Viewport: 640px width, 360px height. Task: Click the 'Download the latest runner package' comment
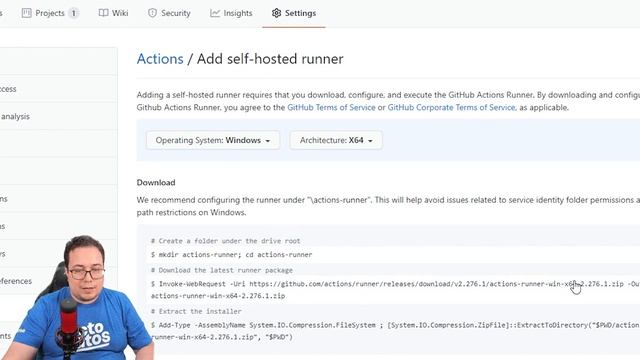pyautogui.click(x=222, y=270)
